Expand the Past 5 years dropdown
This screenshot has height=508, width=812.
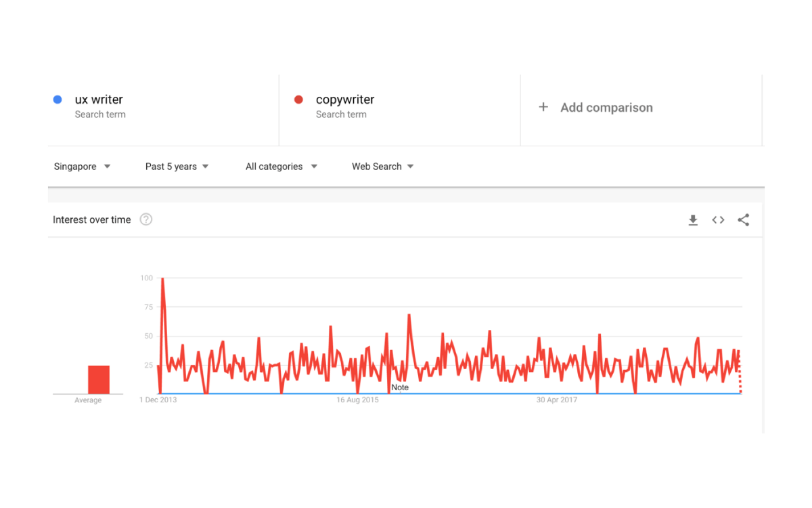coord(177,167)
